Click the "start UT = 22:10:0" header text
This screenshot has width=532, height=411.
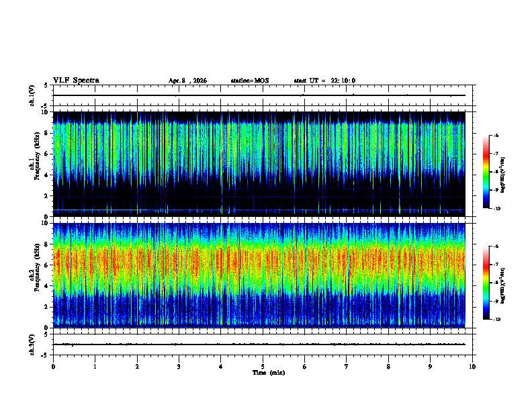point(324,81)
